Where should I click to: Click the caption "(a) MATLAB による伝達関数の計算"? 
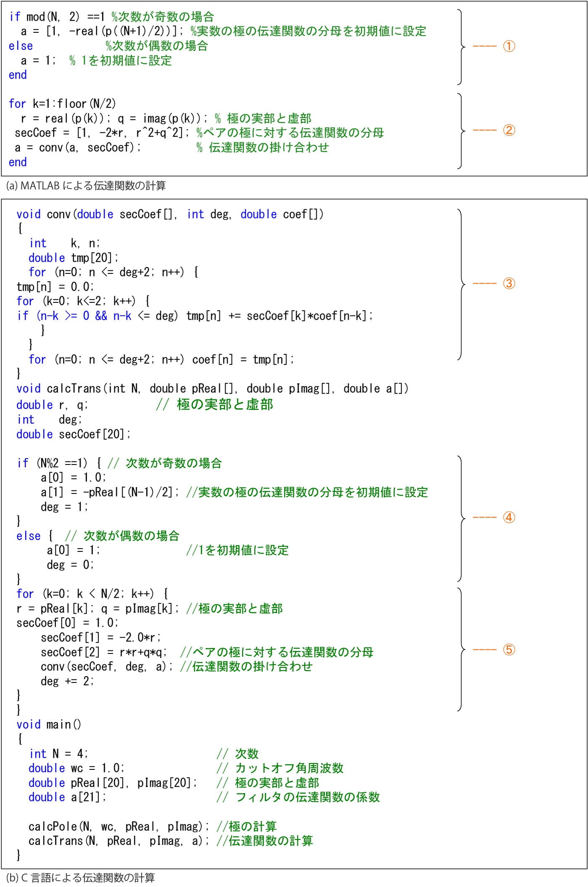(86, 186)
